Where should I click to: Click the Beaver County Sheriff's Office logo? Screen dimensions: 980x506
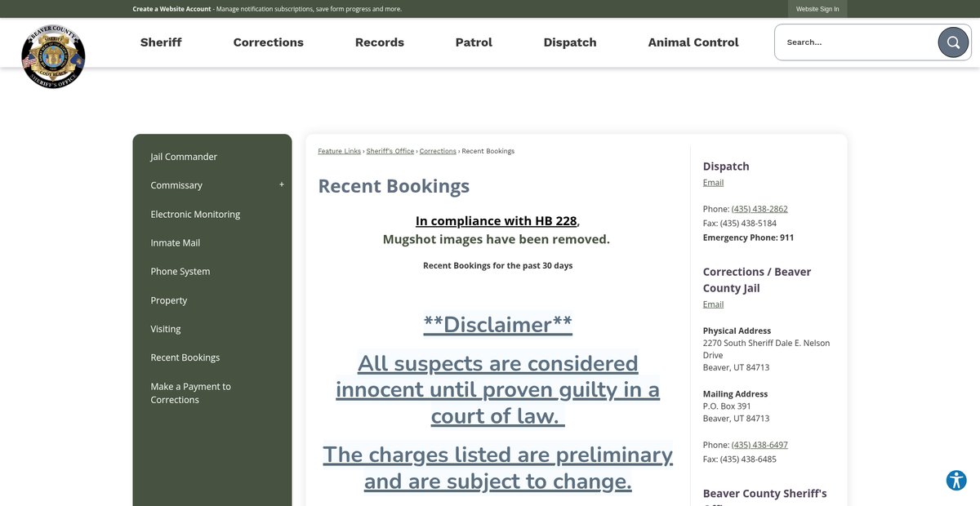pyautogui.click(x=53, y=55)
